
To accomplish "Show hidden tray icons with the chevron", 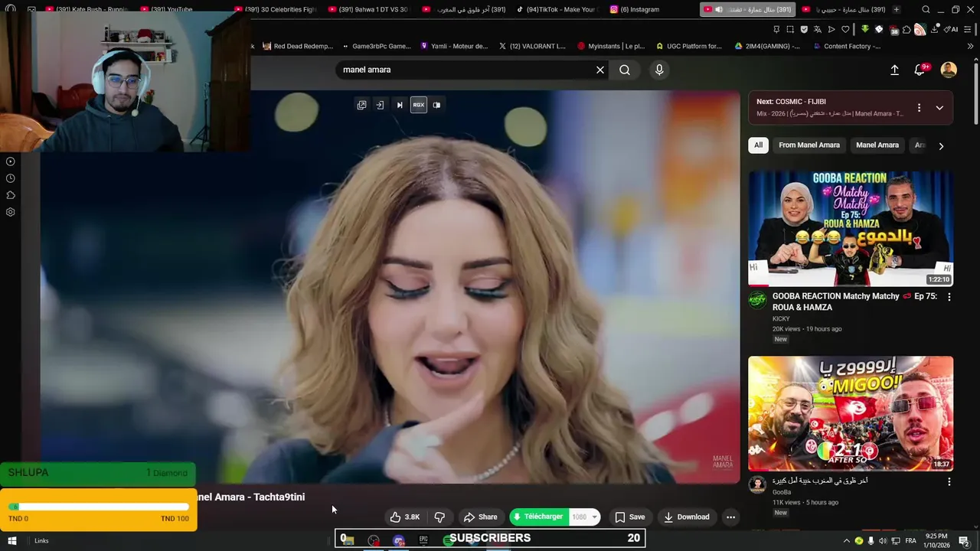I will [x=846, y=541].
